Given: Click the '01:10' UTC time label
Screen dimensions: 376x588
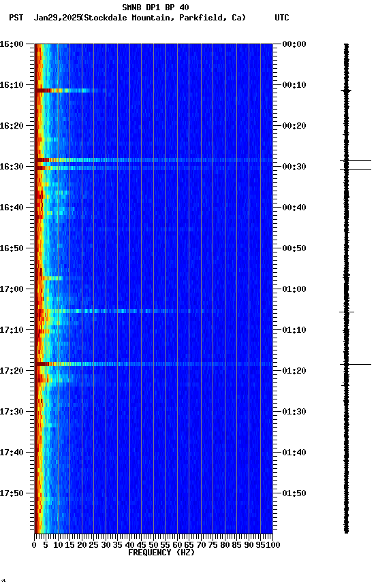Looking at the screenshot, I should 294,330.
